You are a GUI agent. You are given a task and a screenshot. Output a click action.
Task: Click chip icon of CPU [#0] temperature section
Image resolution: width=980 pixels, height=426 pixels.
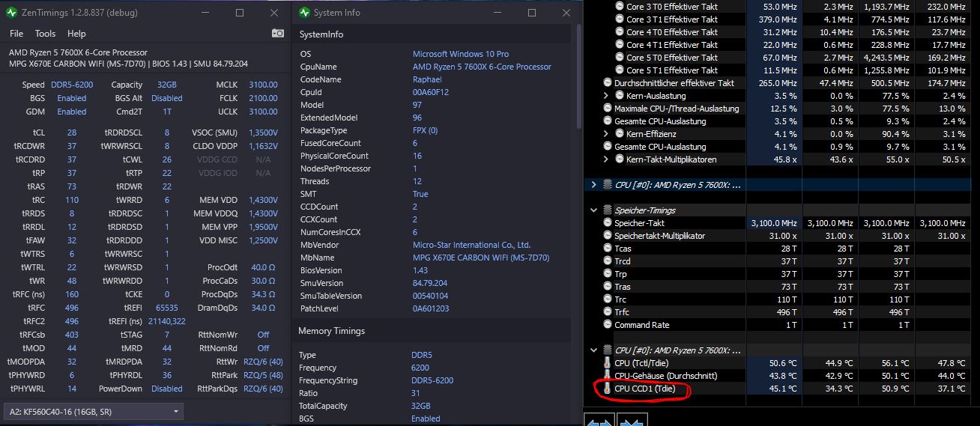coord(608,350)
